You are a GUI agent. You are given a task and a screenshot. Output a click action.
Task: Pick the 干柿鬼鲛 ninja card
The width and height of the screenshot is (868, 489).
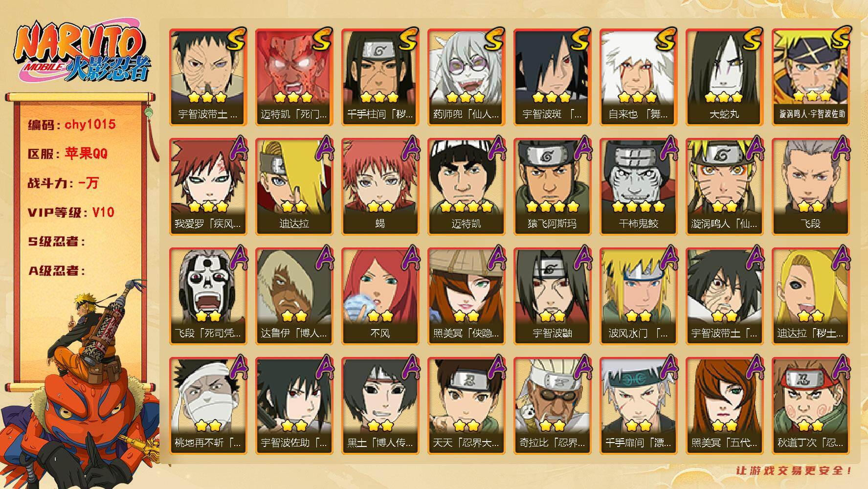(638, 186)
